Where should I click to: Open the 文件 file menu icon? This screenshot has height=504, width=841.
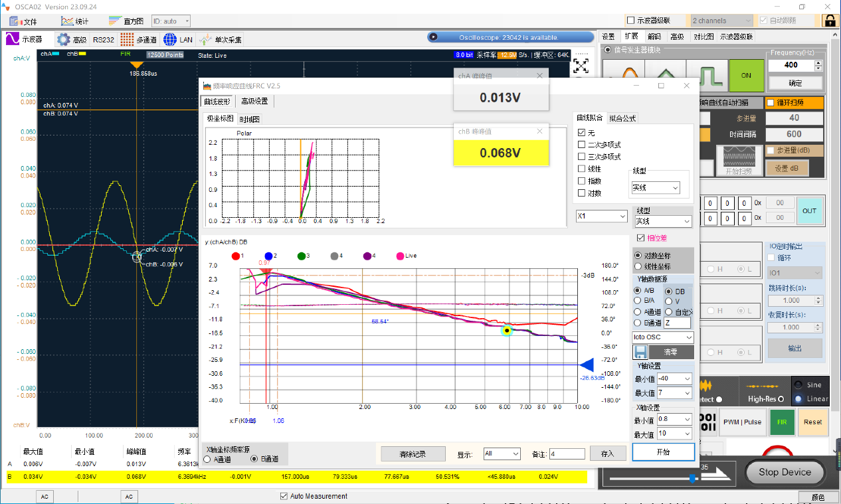tap(15, 21)
